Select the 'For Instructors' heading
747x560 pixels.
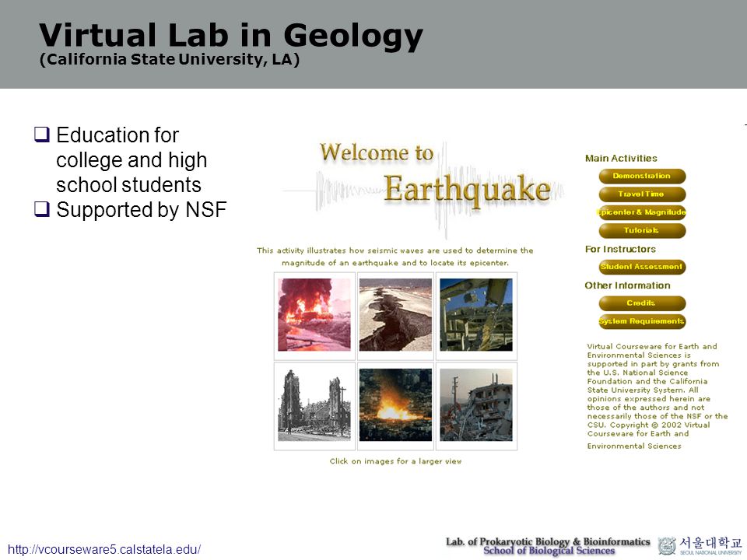620,250
